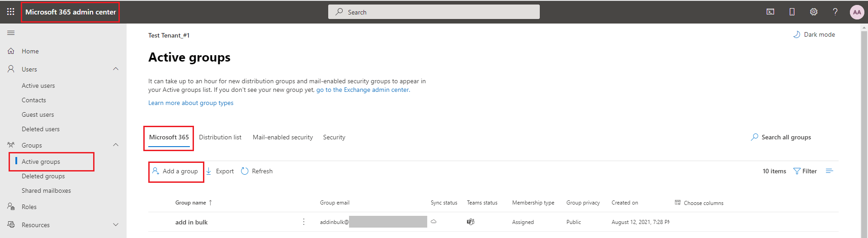
Task: Switch to Microsoft 365 tab
Action: pos(169,137)
